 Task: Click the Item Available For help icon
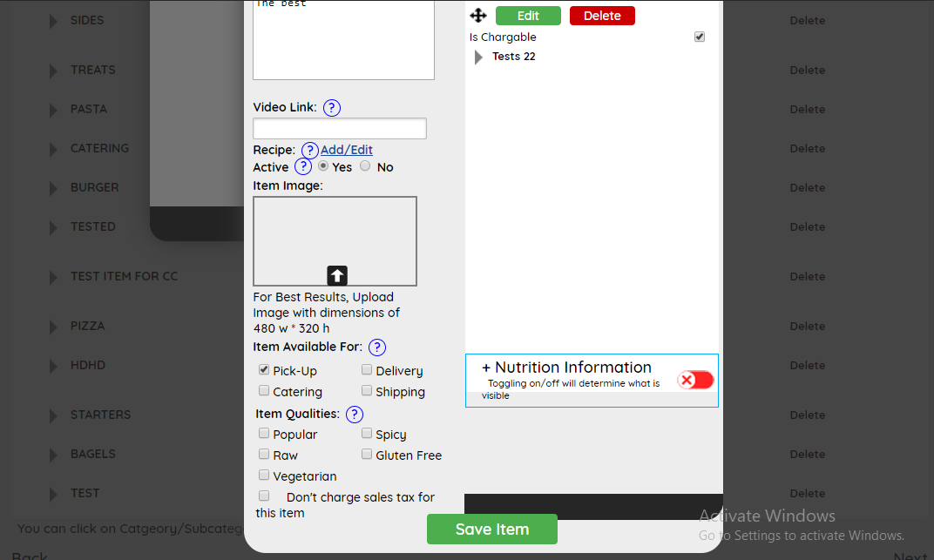point(377,347)
